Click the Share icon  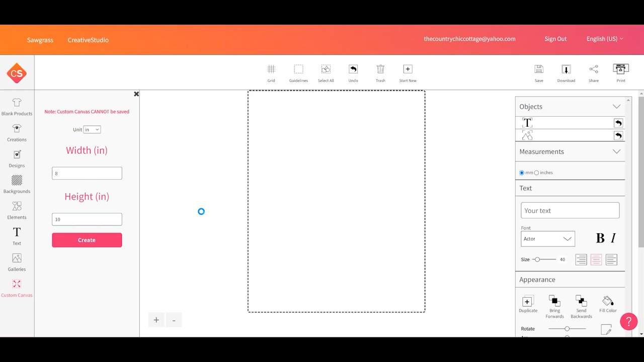pyautogui.click(x=594, y=73)
